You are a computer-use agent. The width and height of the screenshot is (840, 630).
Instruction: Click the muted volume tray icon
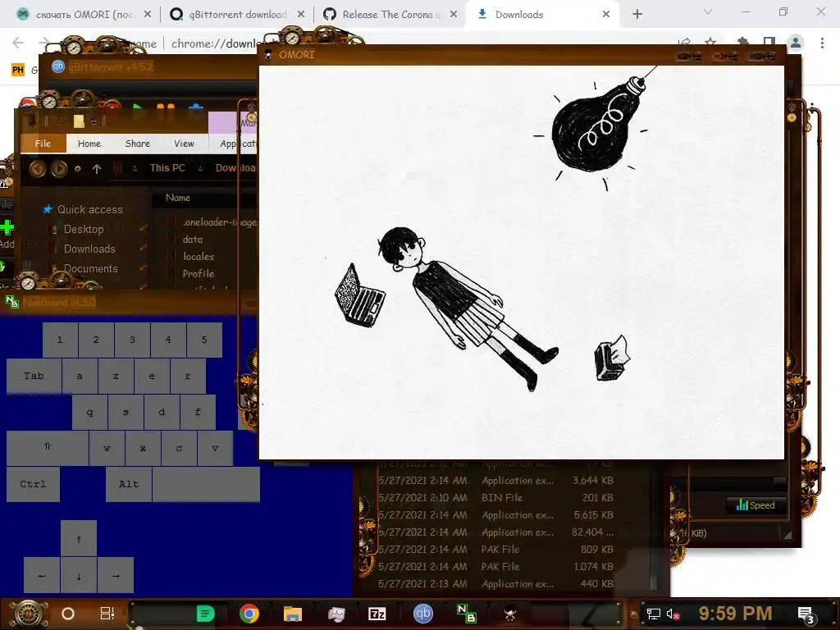tap(673, 614)
